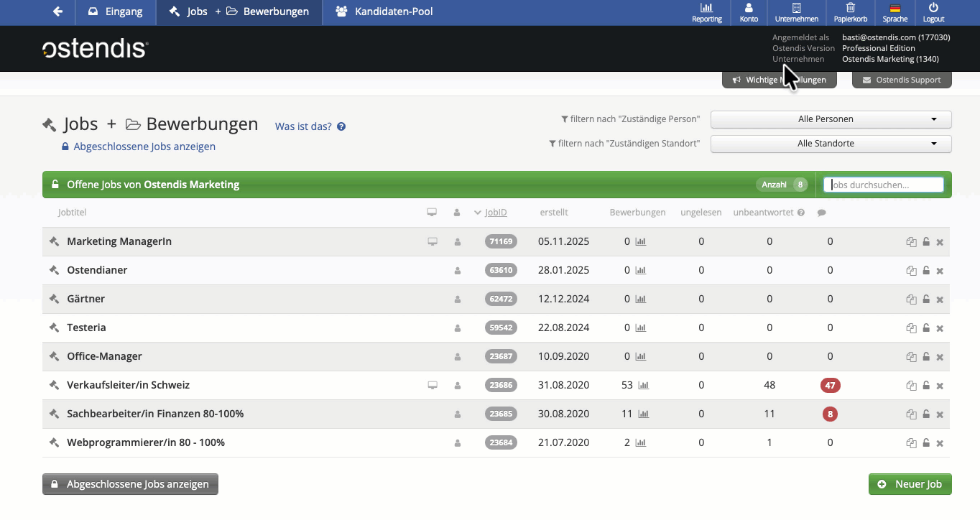Click the red 47 comments badge
Image resolution: width=980 pixels, height=520 pixels.
click(830, 386)
